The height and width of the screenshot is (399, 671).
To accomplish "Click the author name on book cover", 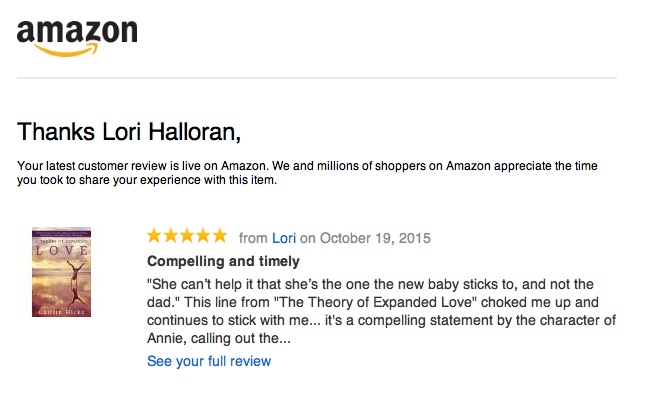I will coord(62,312).
